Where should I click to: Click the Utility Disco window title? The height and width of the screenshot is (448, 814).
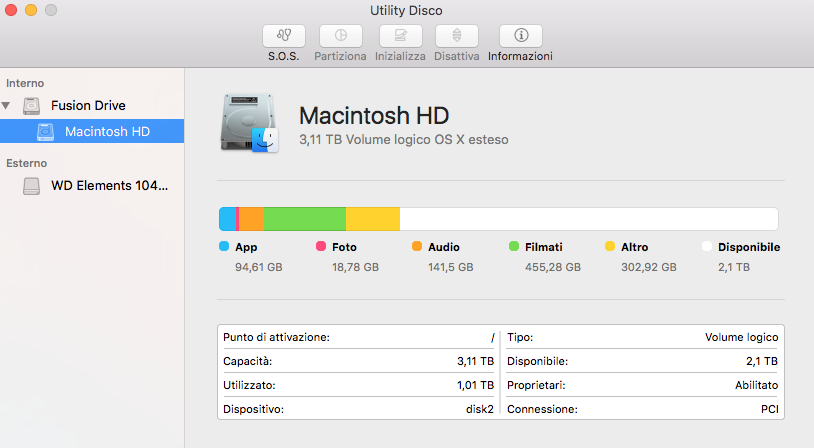(x=406, y=10)
